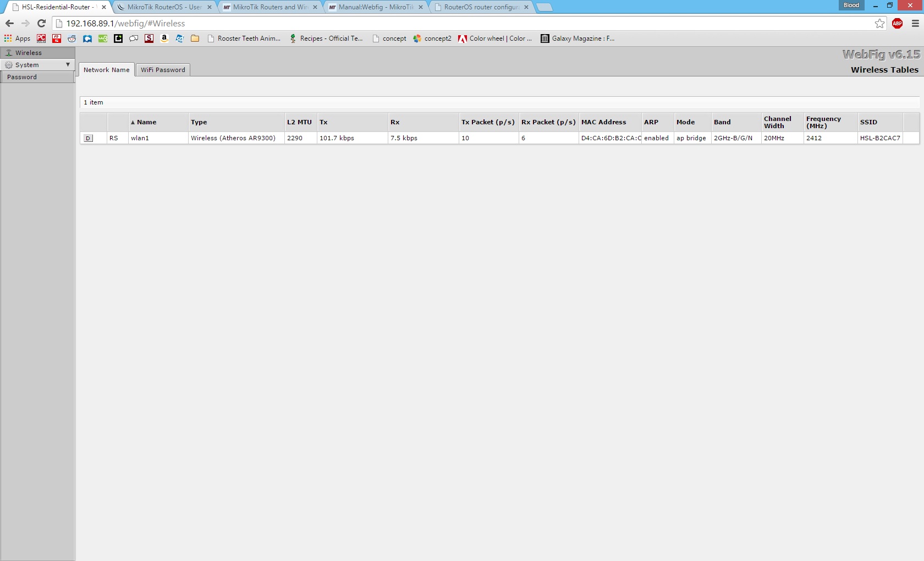Open the Password sidebar item
This screenshot has height=561, width=924.
22,77
